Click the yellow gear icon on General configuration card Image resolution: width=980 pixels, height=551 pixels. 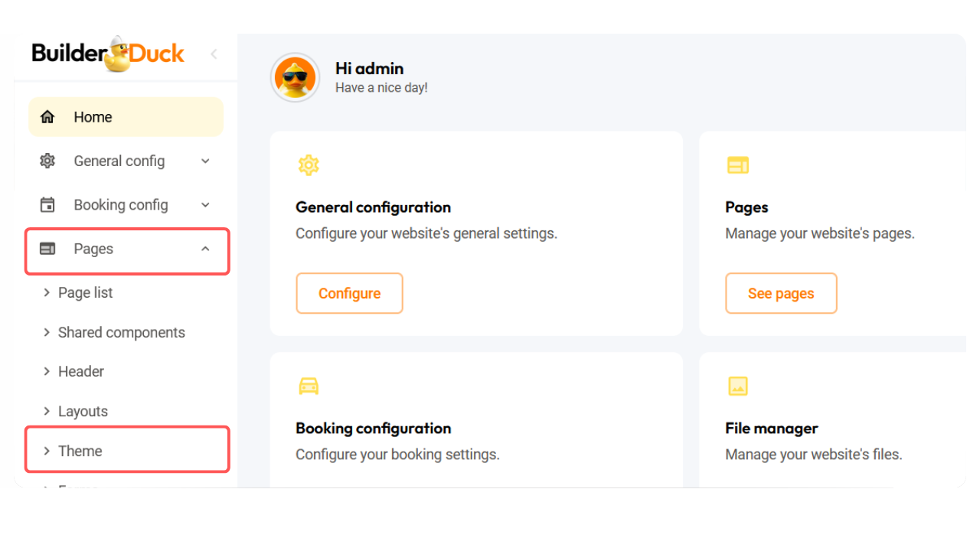click(309, 165)
